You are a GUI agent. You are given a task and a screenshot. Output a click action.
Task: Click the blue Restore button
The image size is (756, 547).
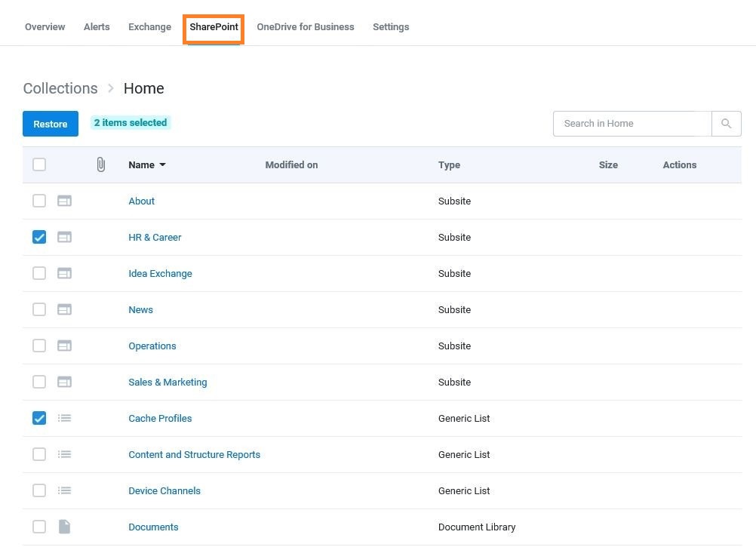[x=50, y=124]
